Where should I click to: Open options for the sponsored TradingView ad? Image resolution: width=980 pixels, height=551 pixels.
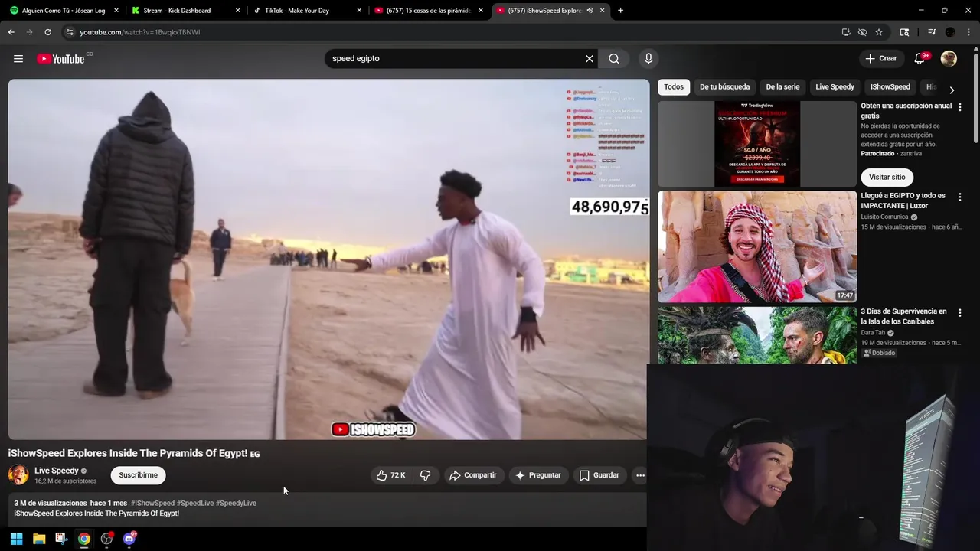click(960, 107)
